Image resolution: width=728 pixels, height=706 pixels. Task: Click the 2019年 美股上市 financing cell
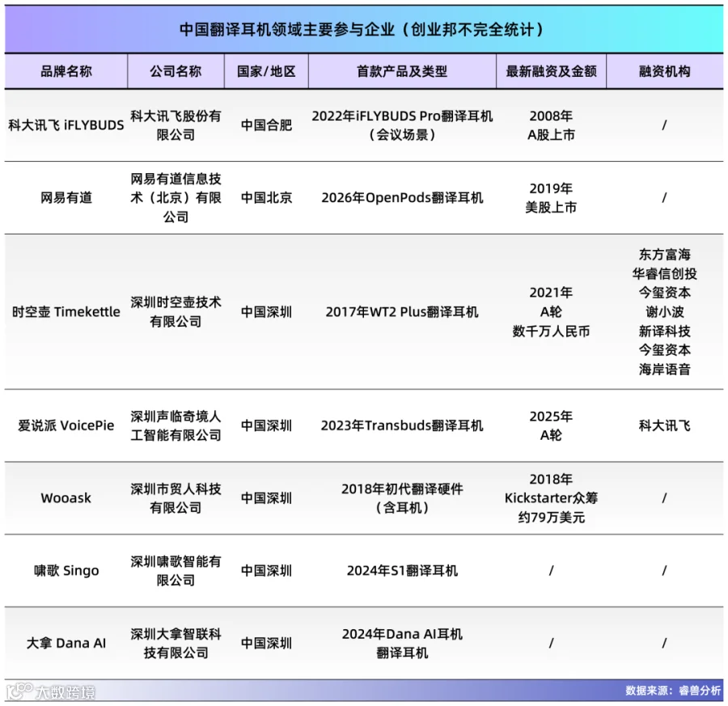551,198
